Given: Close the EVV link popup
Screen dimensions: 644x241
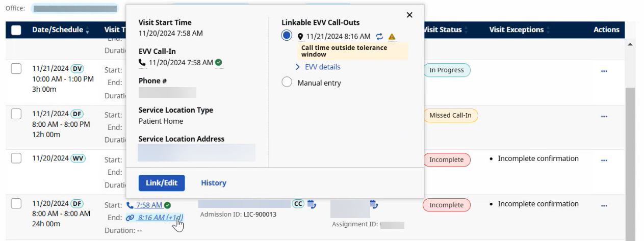Looking at the screenshot, I should [x=409, y=15].
